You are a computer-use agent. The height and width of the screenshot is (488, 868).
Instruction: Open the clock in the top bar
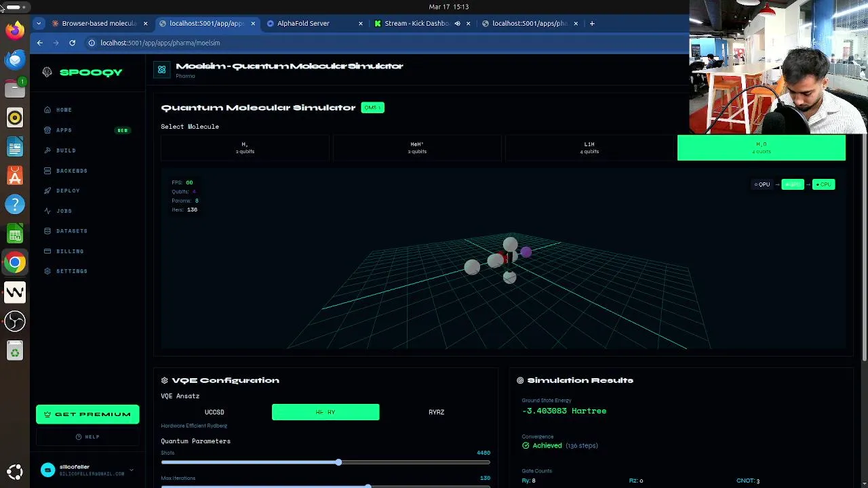[449, 7]
